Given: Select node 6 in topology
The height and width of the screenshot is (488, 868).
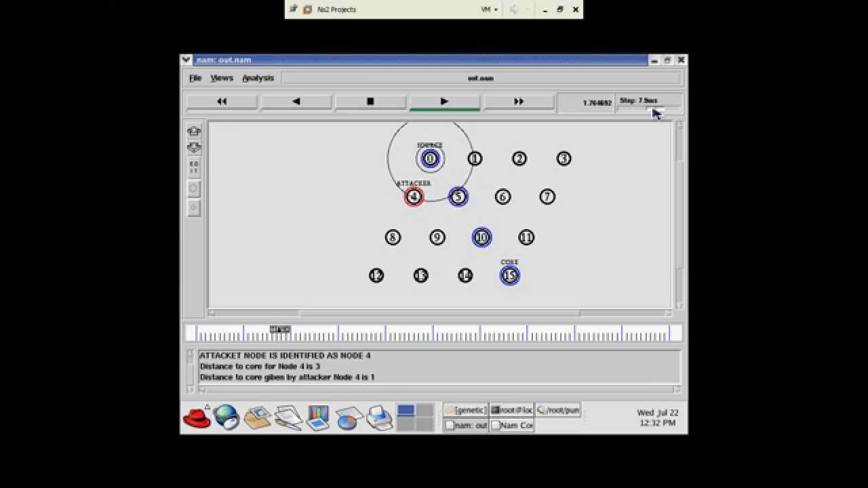Looking at the screenshot, I should point(502,197).
